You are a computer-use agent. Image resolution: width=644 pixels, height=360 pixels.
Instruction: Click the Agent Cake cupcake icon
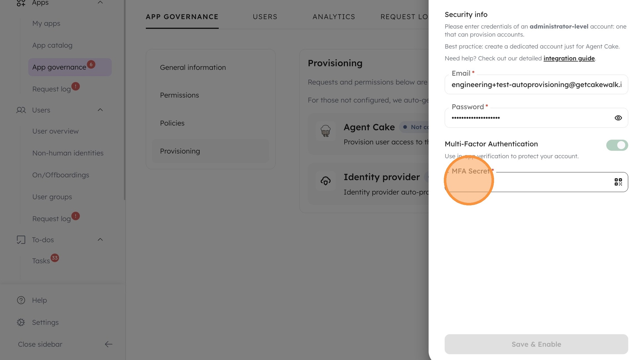(x=326, y=131)
